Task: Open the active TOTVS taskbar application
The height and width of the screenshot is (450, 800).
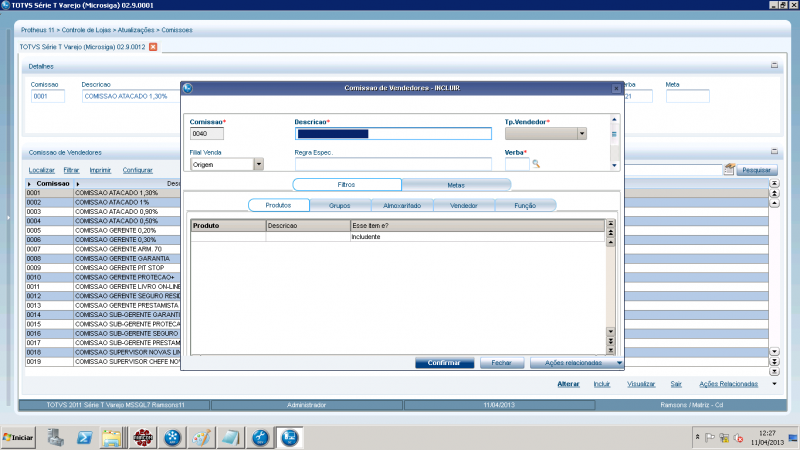Action: [x=289, y=437]
